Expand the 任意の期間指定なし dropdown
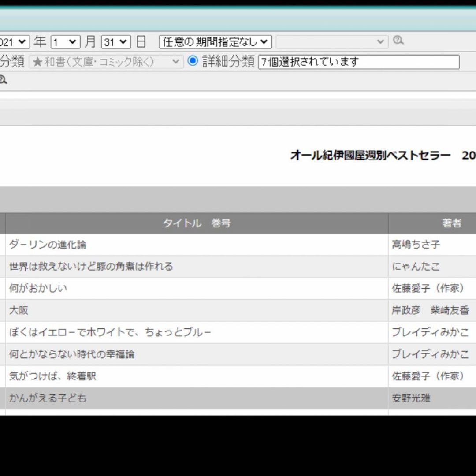 click(215, 42)
